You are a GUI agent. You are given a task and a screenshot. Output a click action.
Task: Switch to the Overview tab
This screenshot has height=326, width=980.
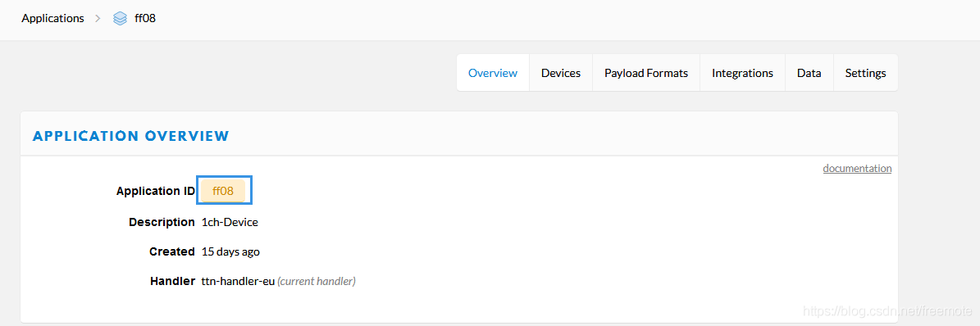[493, 73]
